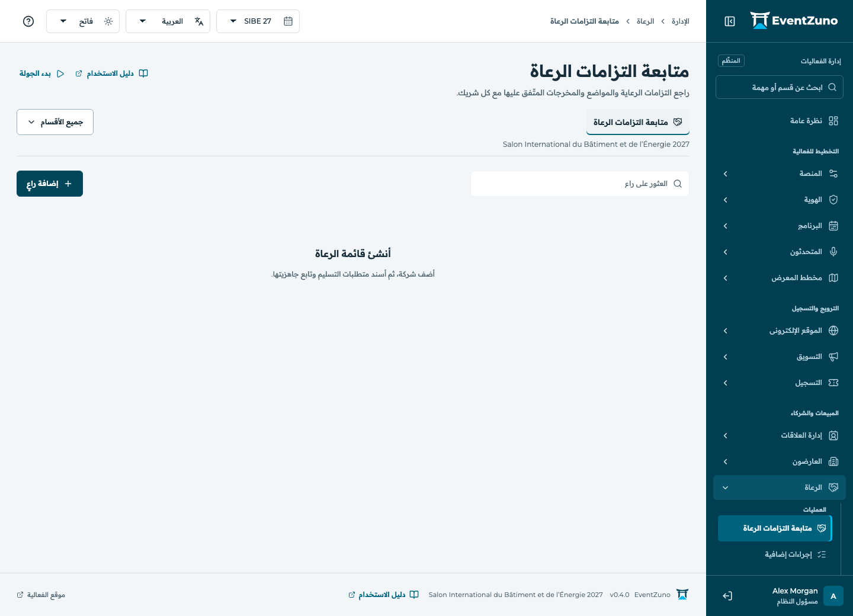
Task: Expand the العارضون sidebar section
Action: pyautogui.click(x=780, y=461)
